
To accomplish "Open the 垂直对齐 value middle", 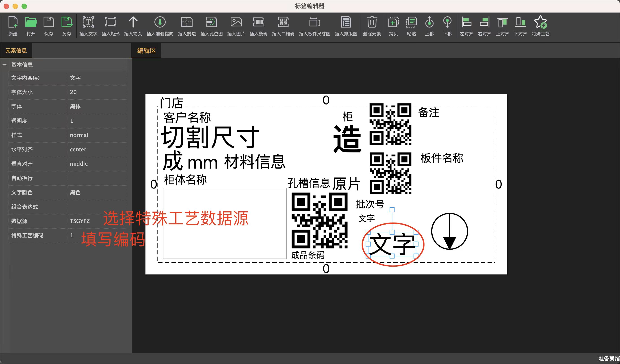I will click(98, 164).
